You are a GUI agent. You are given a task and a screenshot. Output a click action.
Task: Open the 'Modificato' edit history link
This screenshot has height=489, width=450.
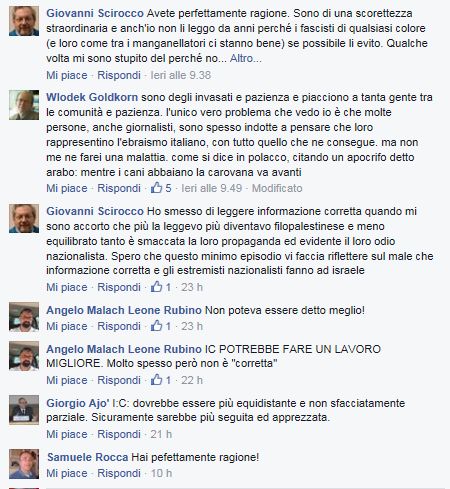(x=277, y=188)
